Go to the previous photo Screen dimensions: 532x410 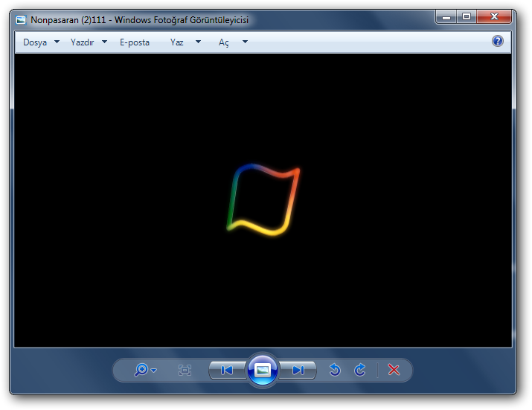227,370
